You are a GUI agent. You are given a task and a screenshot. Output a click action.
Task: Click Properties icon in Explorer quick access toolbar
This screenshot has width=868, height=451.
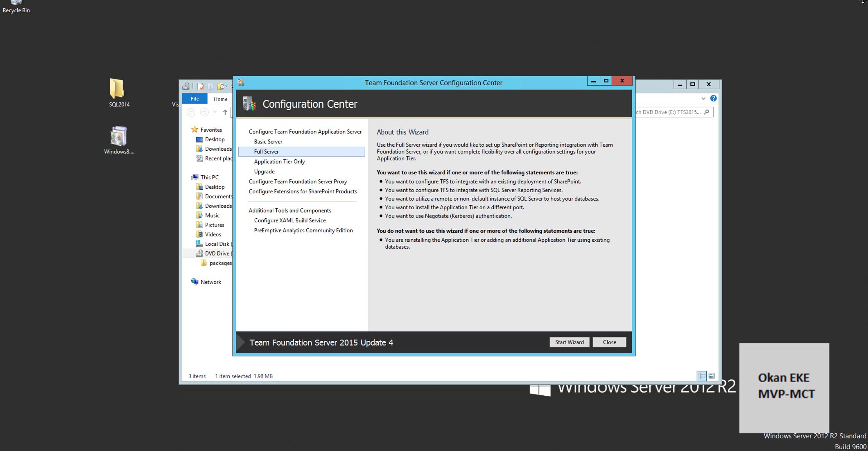[x=200, y=86]
